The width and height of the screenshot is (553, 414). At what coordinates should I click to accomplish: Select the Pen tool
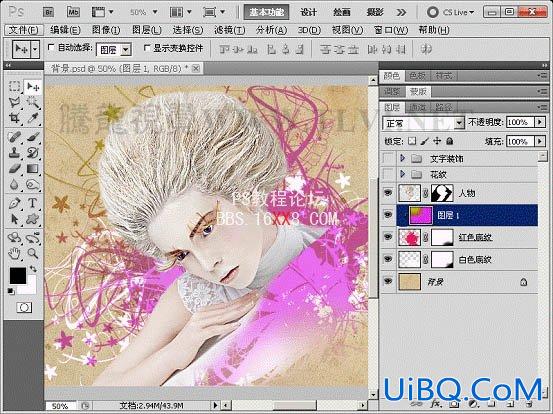tap(14, 203)
